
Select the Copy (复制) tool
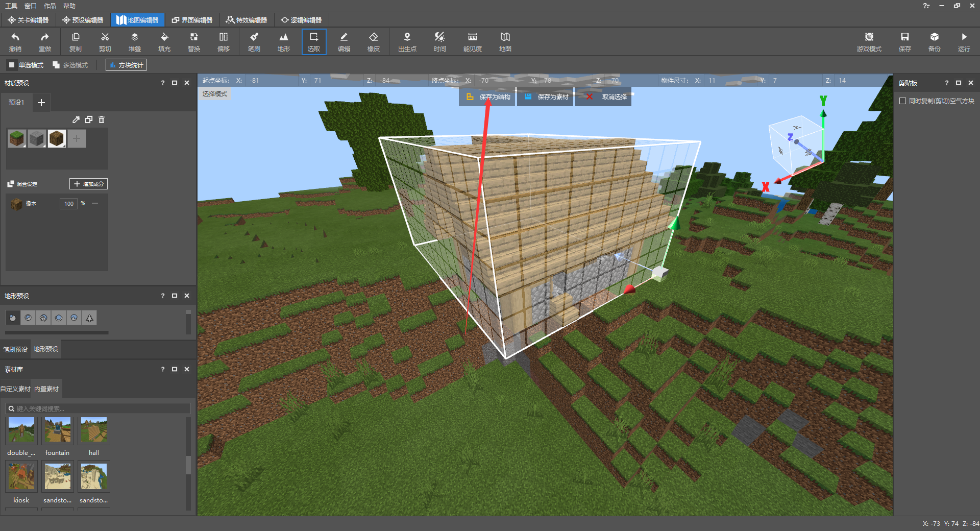(x=76, y=42)
